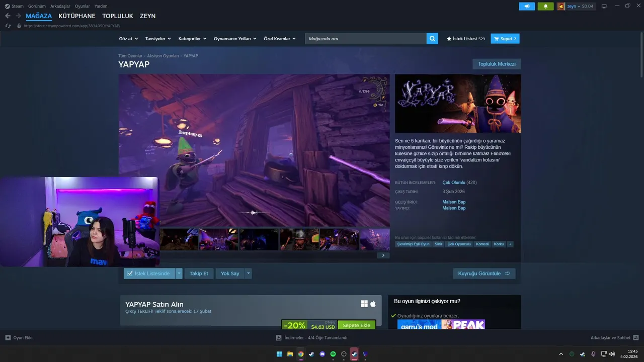Click the store page vertical scrollbar
Image resolution: width=644 pixels, height=362 pixels.
641,55
